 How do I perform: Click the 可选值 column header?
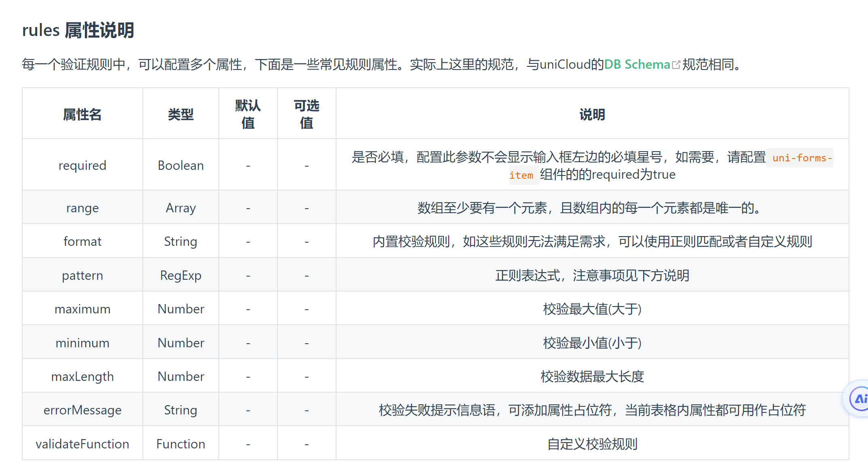(306, 114)
